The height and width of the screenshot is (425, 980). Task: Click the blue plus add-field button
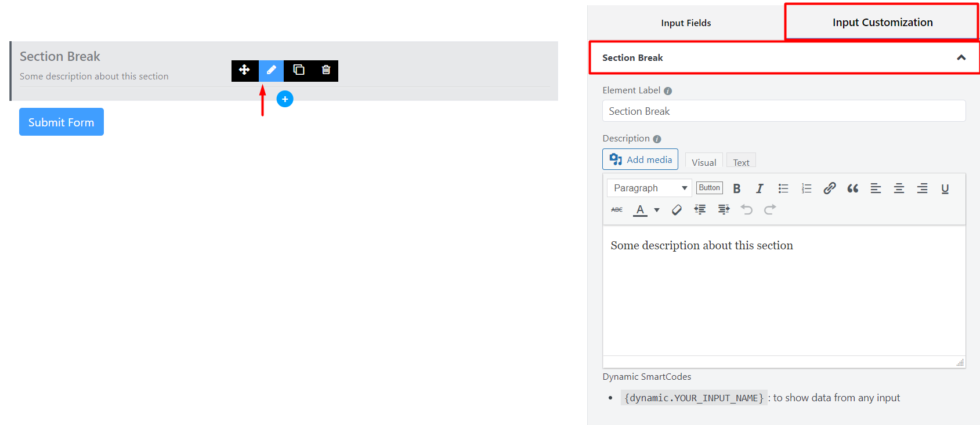point(285,99)
